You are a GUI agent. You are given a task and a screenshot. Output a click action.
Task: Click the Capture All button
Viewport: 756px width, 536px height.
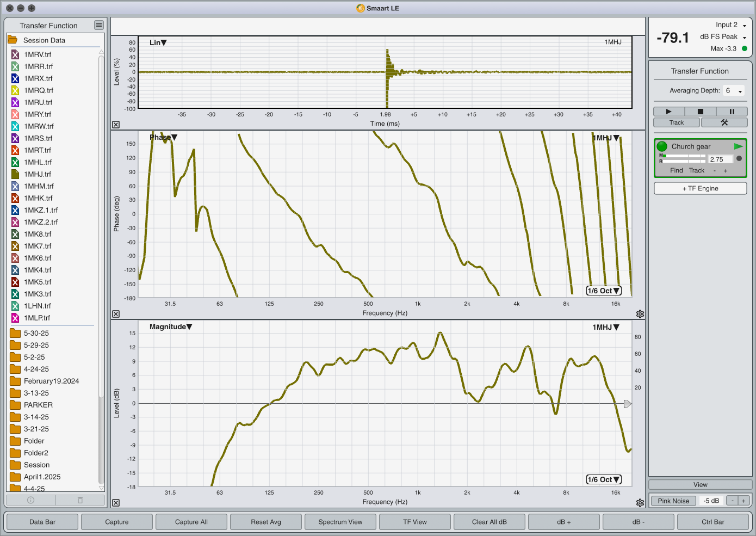191,522
